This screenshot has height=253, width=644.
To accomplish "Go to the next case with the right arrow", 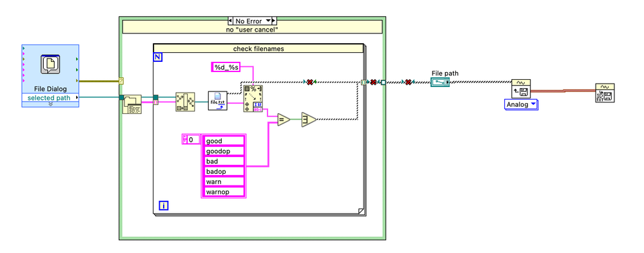I will [275, 21].
